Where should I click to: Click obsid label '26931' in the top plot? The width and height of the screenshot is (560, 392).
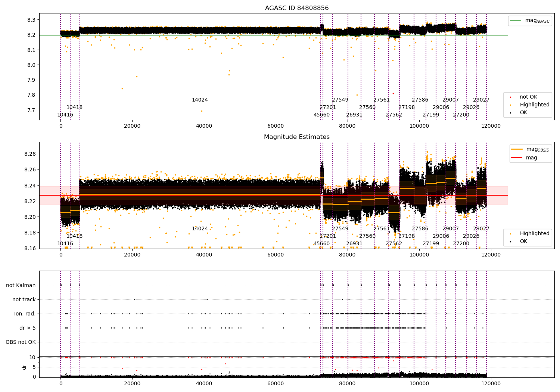tap(354, 115)
